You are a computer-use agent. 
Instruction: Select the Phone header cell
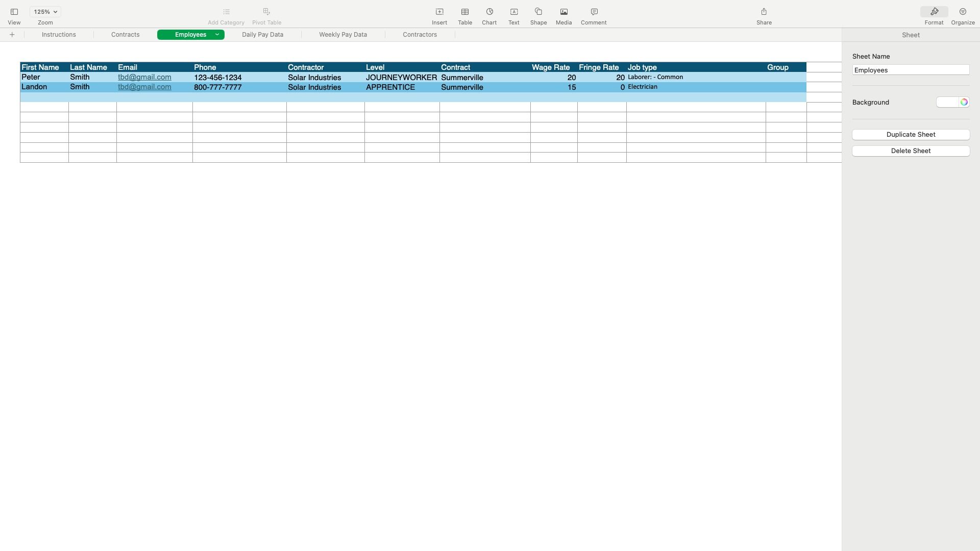click(239, 67)
